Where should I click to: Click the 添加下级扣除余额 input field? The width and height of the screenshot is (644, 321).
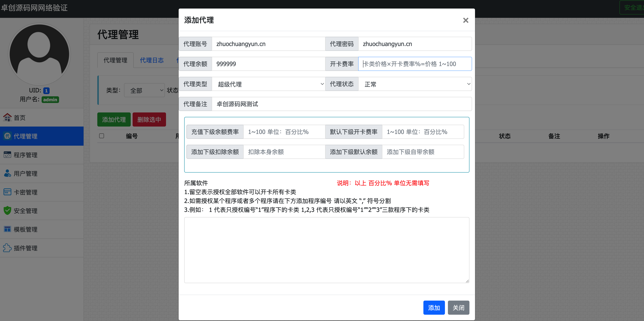coord(284,152)
